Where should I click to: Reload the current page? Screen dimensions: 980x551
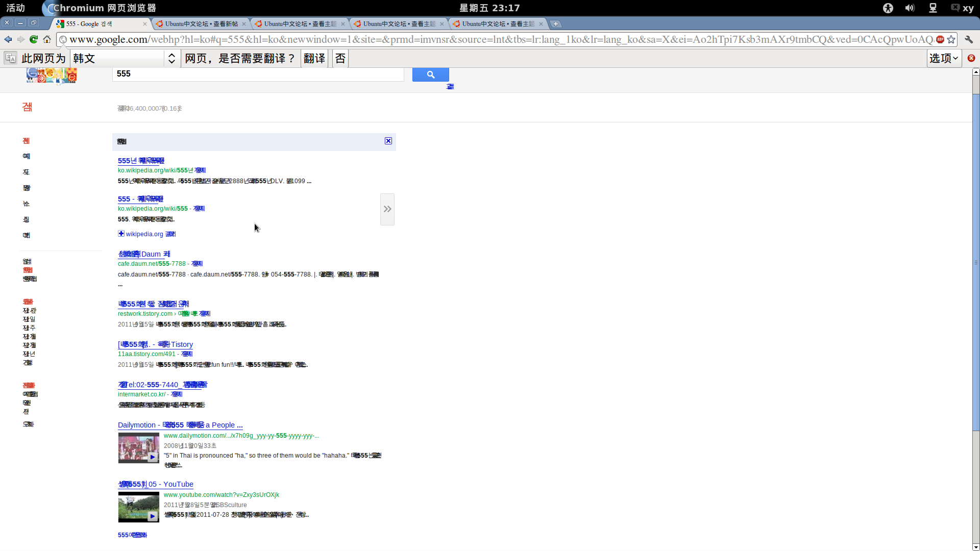point(34,39)
